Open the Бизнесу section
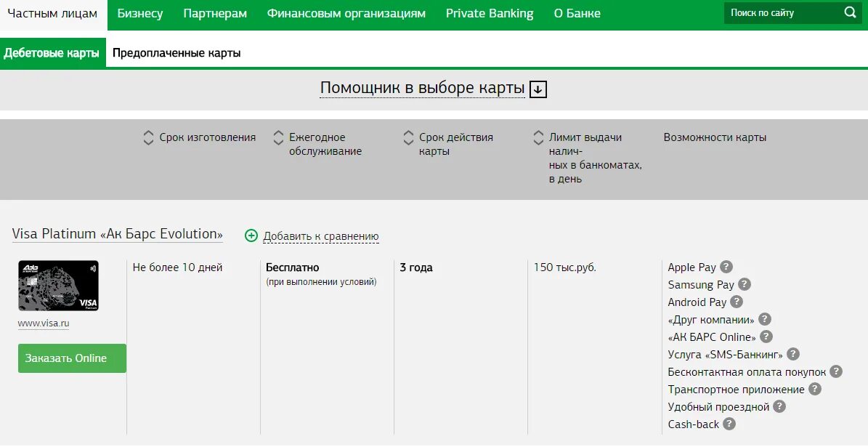The height and width of the screenshot is (447, 868). (x=140, y=14)
